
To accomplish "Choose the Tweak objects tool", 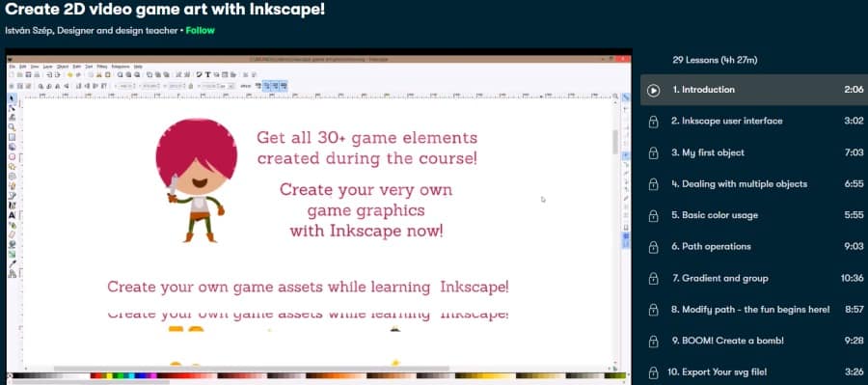I will point(12,118).
